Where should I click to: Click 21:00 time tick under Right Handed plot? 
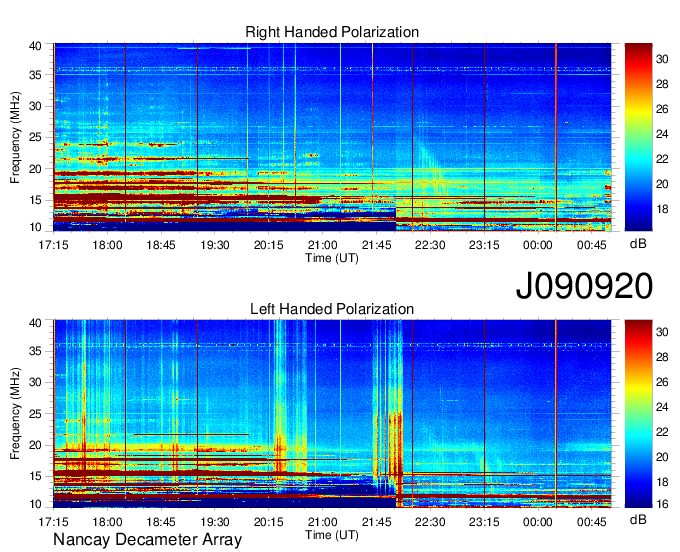[322, 245]
